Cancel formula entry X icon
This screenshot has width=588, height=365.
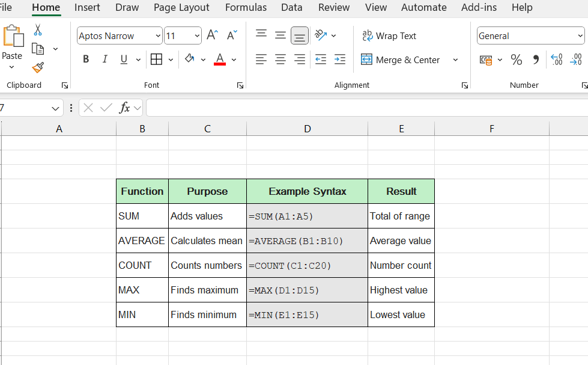[88, 108]
